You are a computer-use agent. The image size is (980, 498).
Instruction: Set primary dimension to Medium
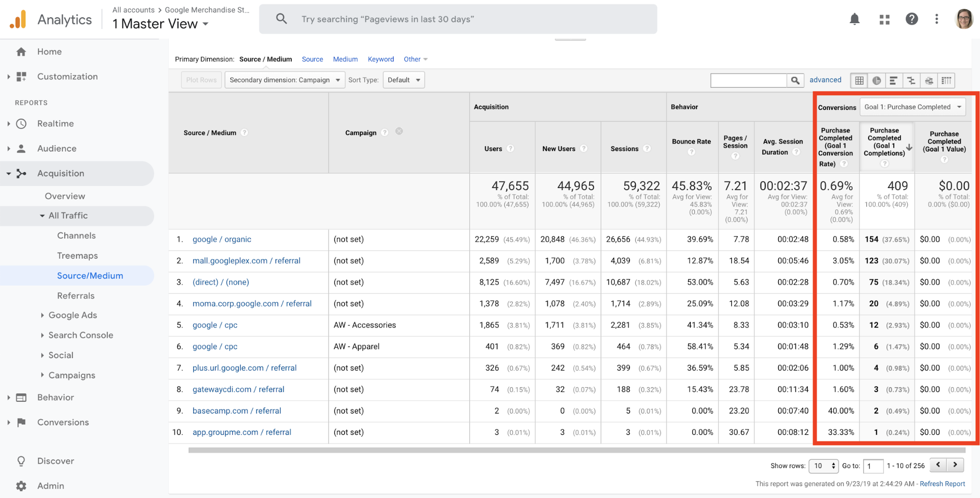345,59
